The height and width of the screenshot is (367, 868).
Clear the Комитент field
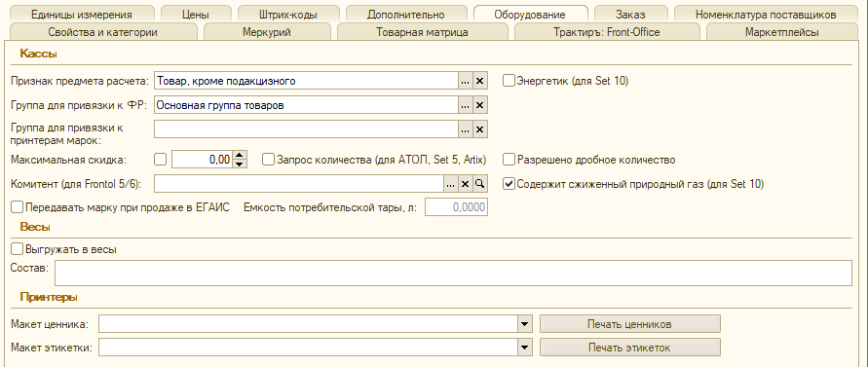click(x=466, y=184)
